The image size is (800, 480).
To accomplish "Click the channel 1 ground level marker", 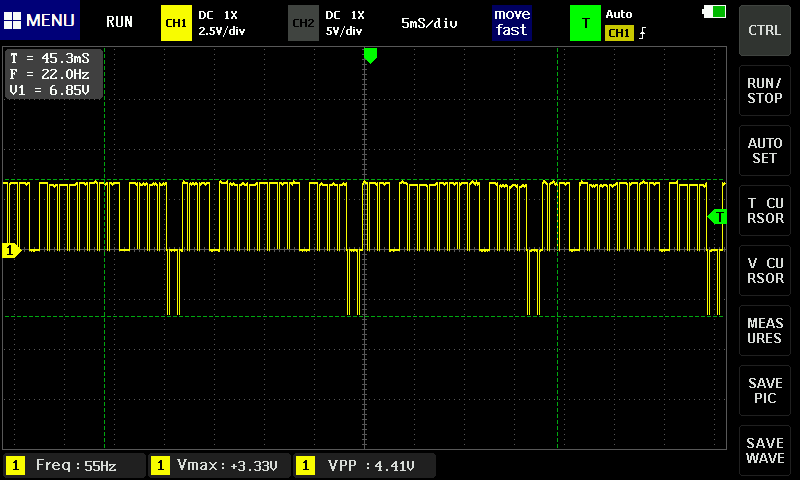I will coord(11,251).
